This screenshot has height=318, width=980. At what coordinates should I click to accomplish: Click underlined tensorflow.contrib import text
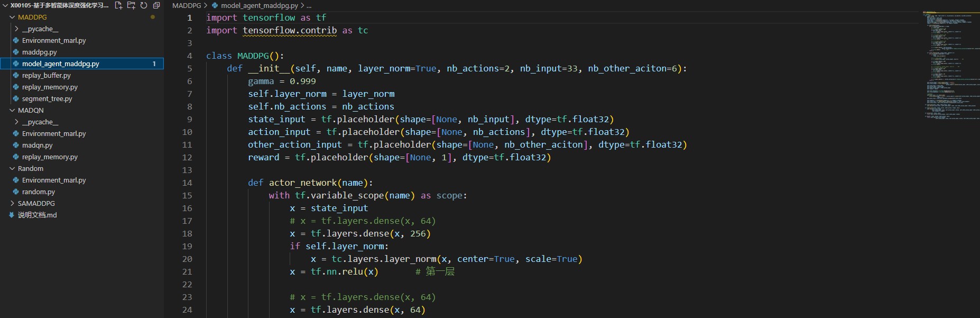290,31
